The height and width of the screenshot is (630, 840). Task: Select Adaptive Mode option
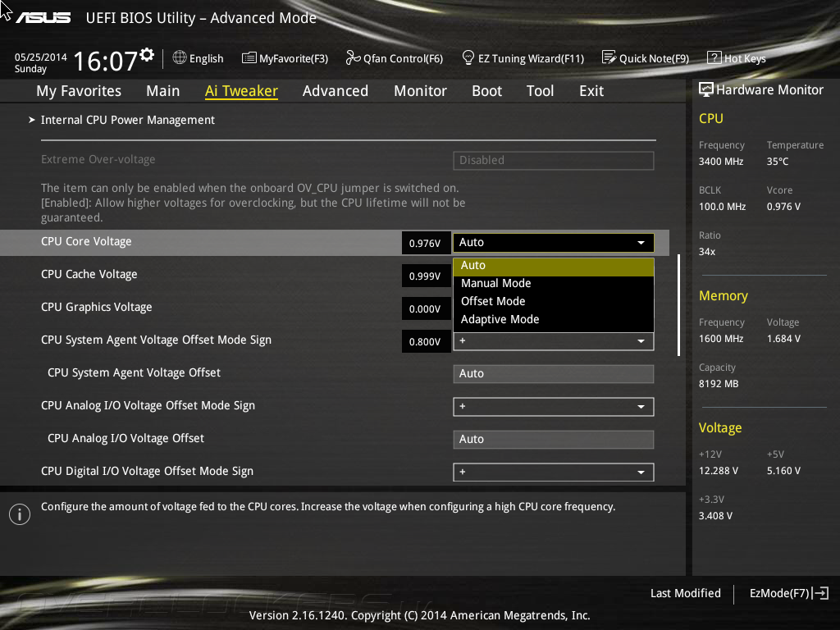554,320
